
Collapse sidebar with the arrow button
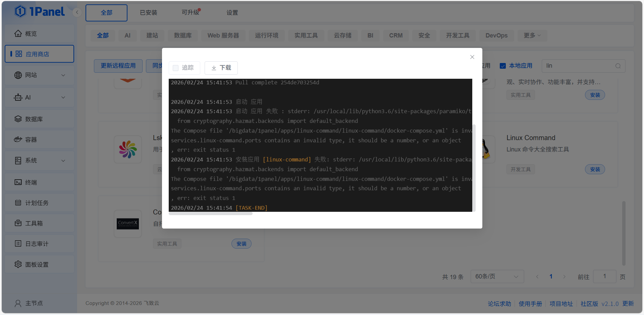coord(77,12)
